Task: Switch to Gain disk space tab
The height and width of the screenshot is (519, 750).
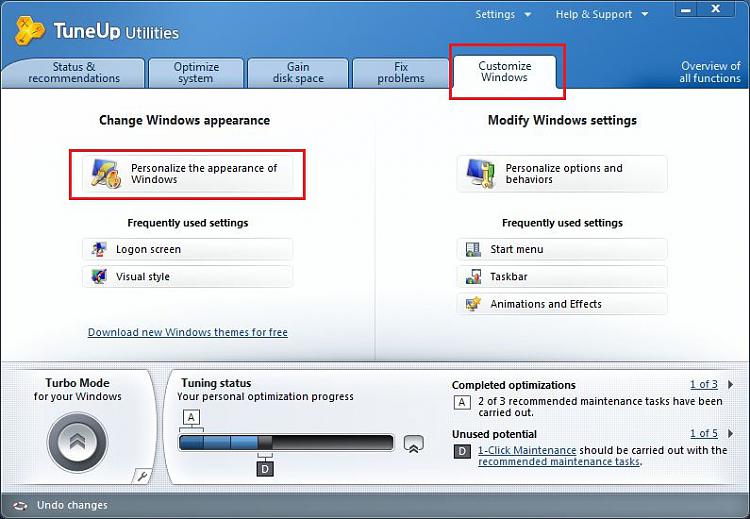Action: pyautogui.click(x=298, y=73)
